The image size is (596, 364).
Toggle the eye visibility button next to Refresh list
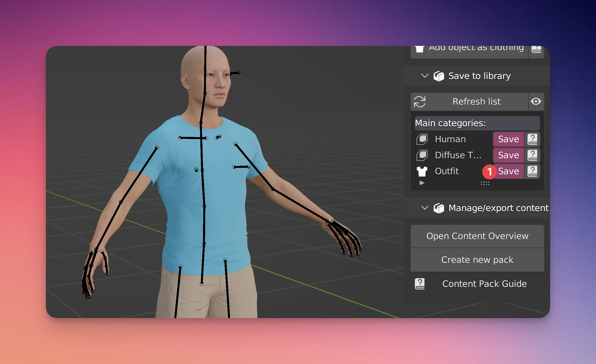click(x=536, y=102)
